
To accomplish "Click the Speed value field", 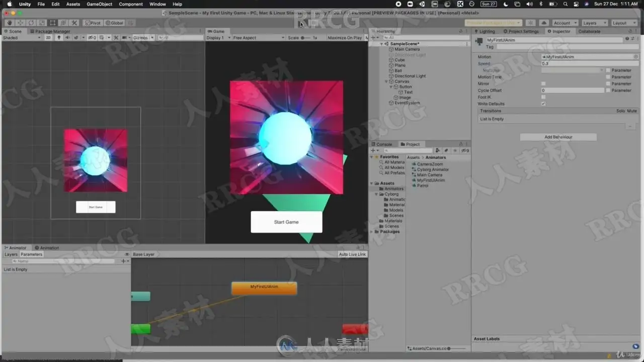I will pos(590,63).
